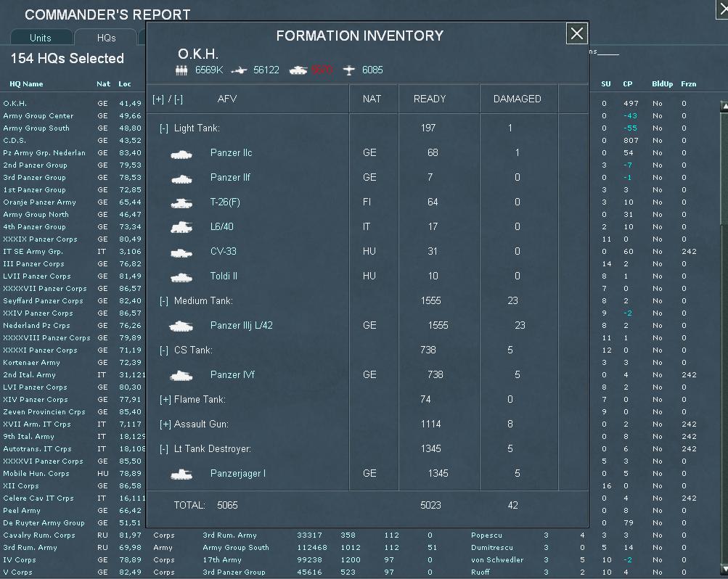728x579 pixels.
Task: Select 2nd Panzer Group HQ row
Action: click(36, 165)
